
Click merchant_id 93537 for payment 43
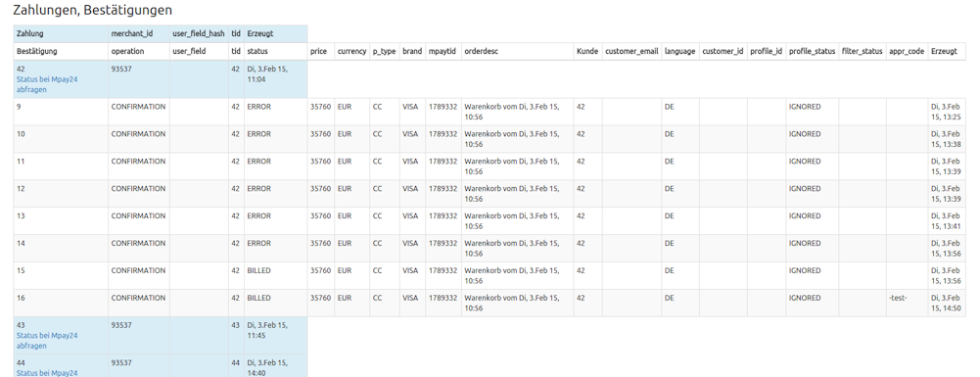pos(121,325)
